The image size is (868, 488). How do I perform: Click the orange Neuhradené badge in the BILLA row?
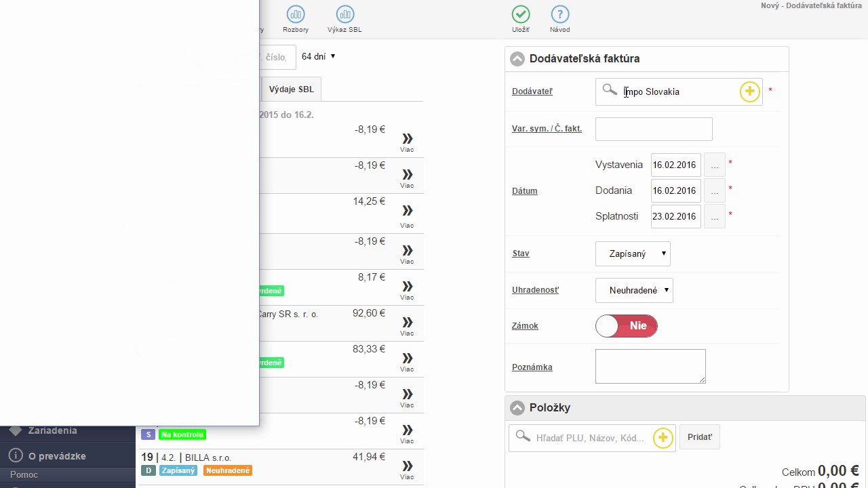tap(228, 470)
